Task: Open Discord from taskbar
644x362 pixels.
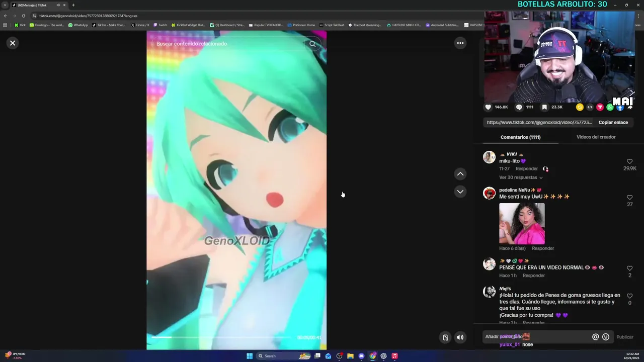Action: (361, 356)
